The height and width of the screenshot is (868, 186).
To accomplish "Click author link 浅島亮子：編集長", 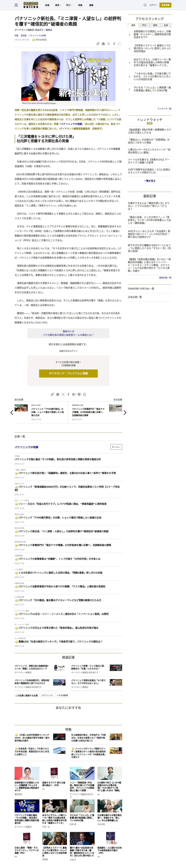I will click(44, 30).
